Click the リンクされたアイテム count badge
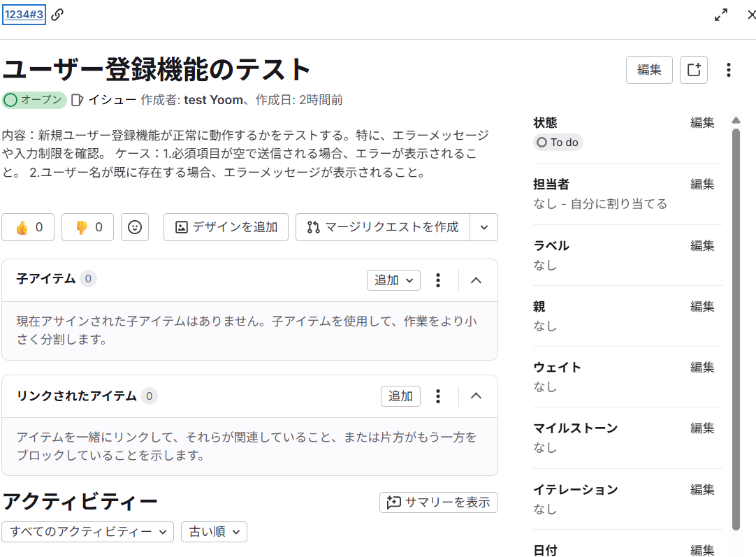Screen dimensions: 756x557 pyautogui.click(x=150, y=396)
